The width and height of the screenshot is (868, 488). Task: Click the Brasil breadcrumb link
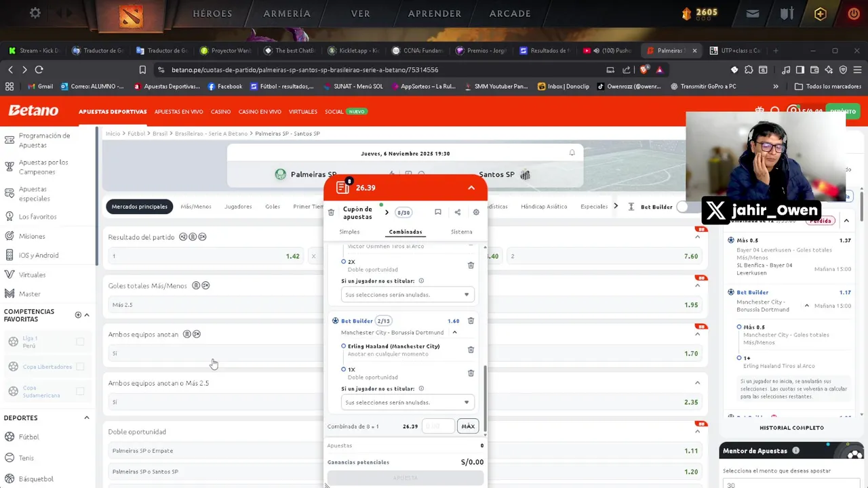[159, 134]
